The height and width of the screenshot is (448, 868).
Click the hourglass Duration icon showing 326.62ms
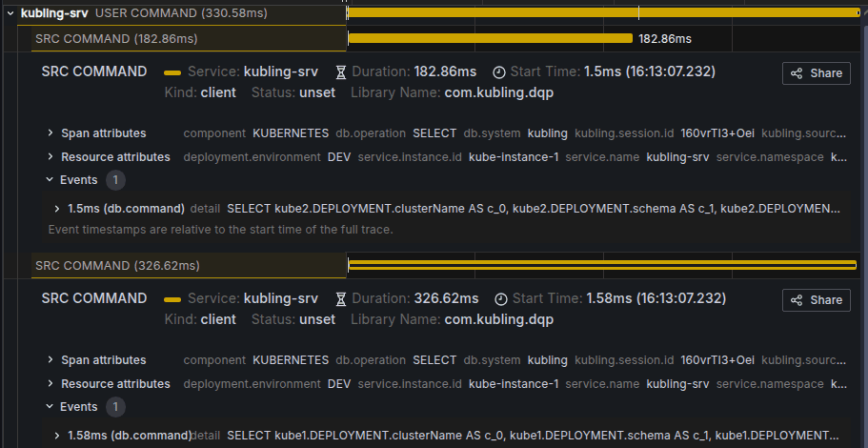pyautogui.click(x=341, y=299)
